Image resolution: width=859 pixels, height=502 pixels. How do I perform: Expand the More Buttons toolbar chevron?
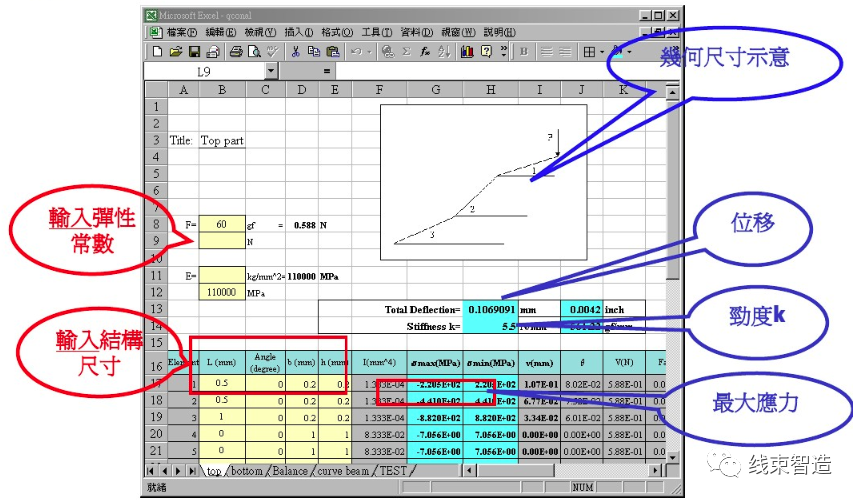(x=504, y=52)
